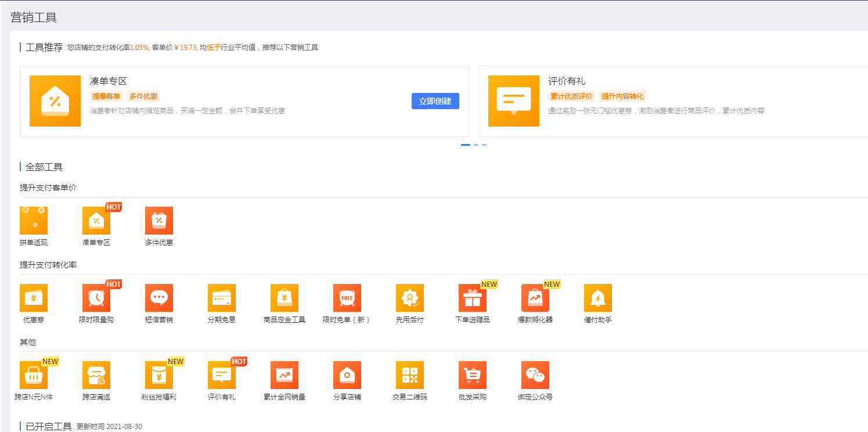Screen dimensions: 868x432
Task: Click the 凑单专区 card title
Action: point(109,81)
